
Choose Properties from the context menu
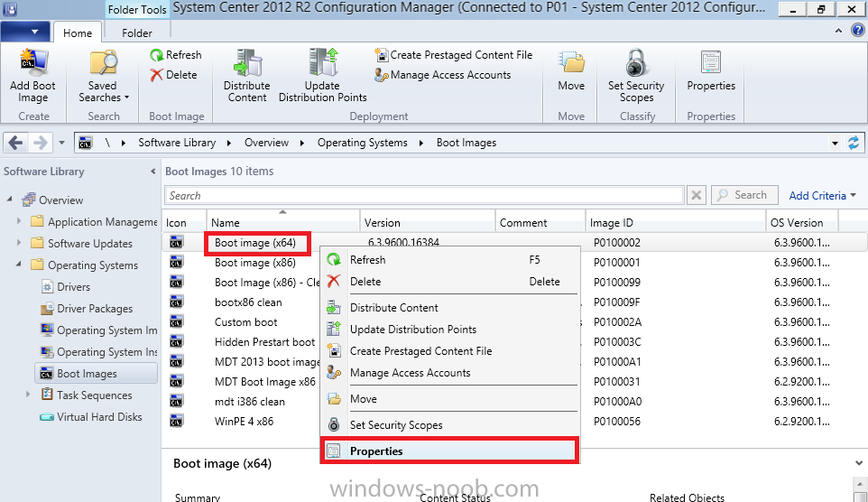[x=449, y=451]
